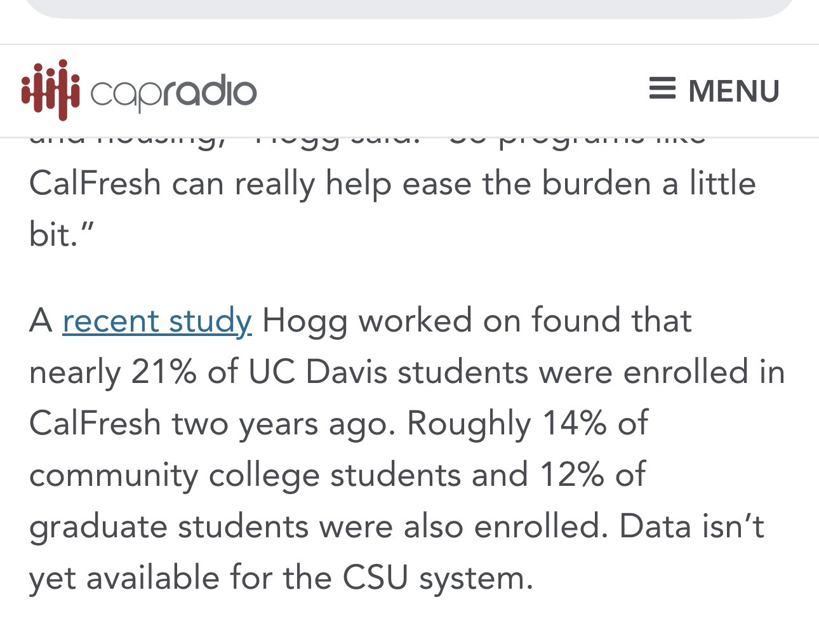Click the phrase "Data isn't"

pos(691,527)
